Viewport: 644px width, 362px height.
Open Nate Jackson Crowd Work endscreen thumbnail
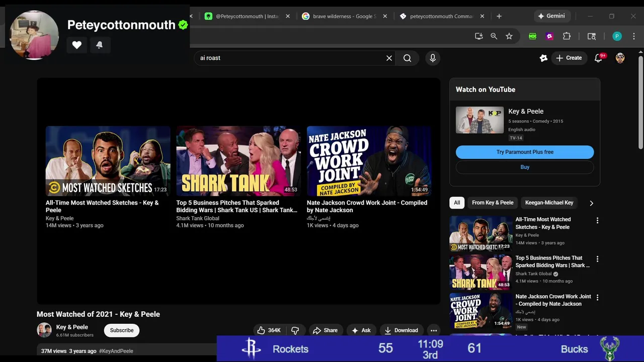coord(369,161)
